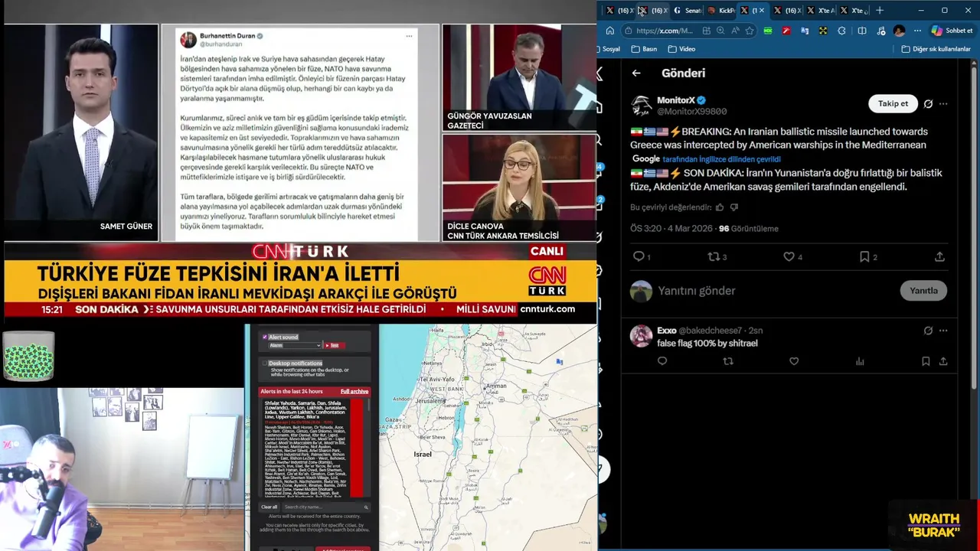Viewport: 980px width, 551px height.
Task: Close the active X browser tab
Action: pos(762,11)
